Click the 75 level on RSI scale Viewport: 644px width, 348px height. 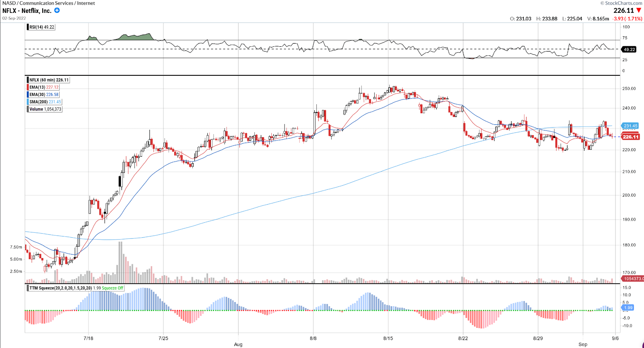625,38
